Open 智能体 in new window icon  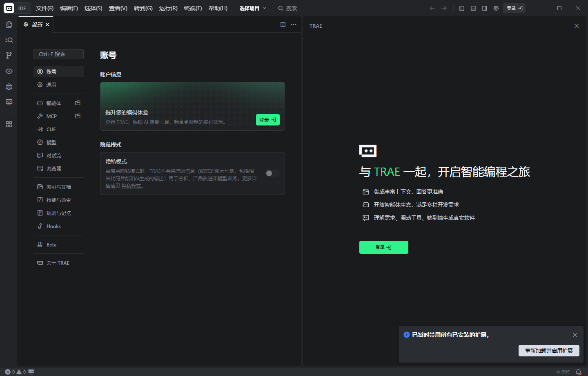click(78, 103)
